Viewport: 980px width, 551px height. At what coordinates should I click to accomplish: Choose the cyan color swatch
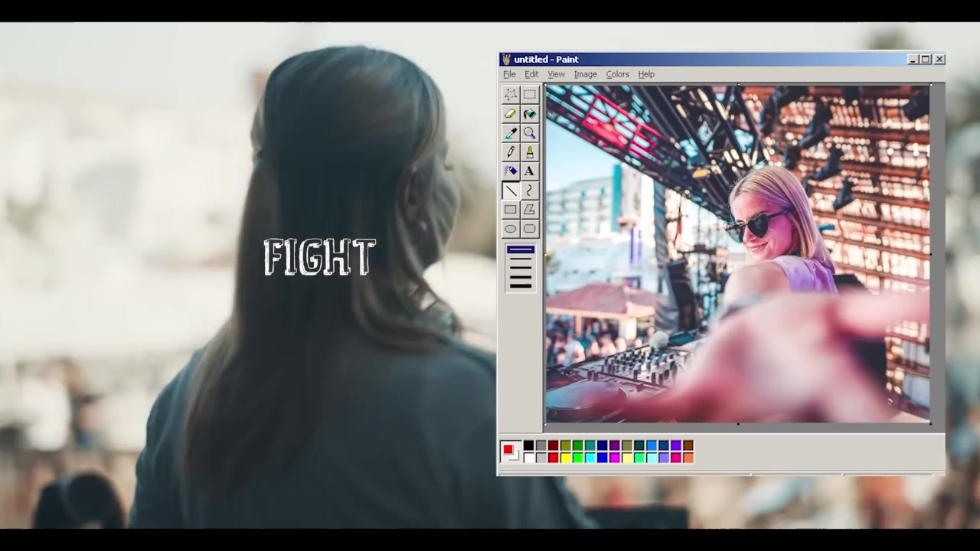coord(590,458)
